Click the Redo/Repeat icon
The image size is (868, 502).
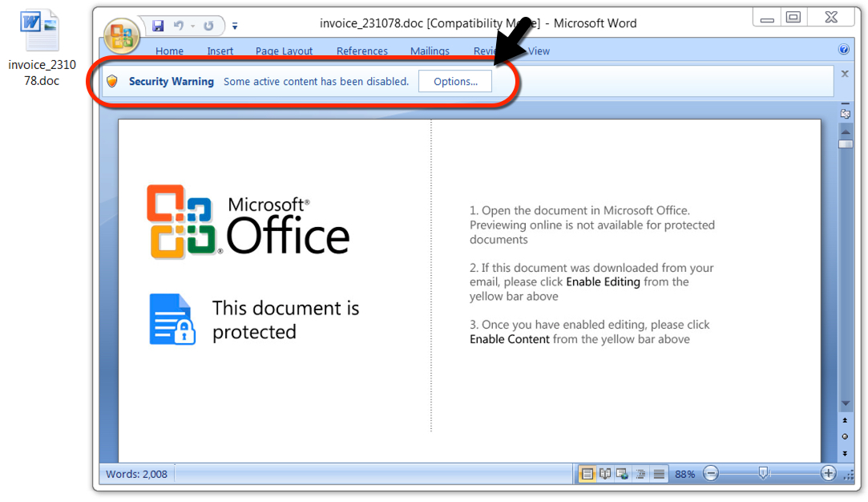click(x=208, y=26)
